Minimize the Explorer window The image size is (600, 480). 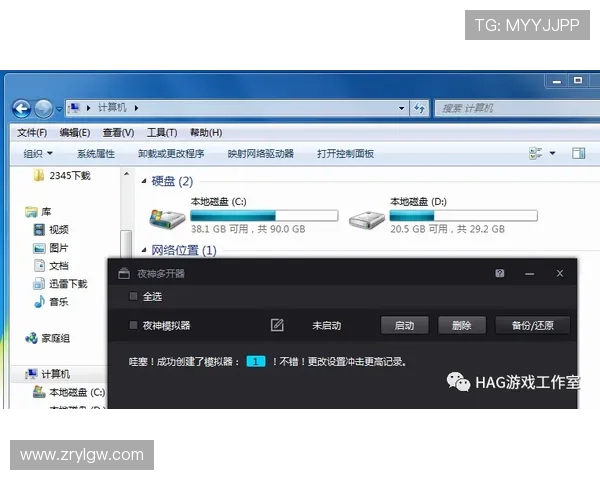pyautogui.click(x=557, y=81)
